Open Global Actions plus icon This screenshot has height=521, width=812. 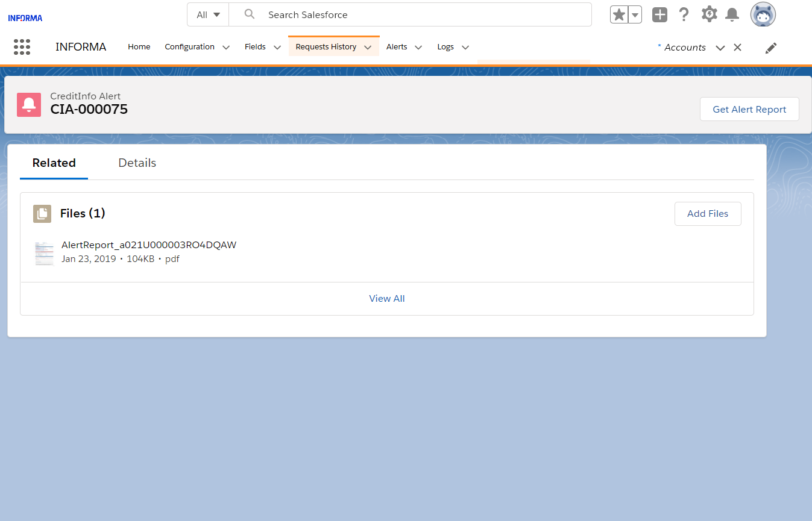tap(659, 15)
